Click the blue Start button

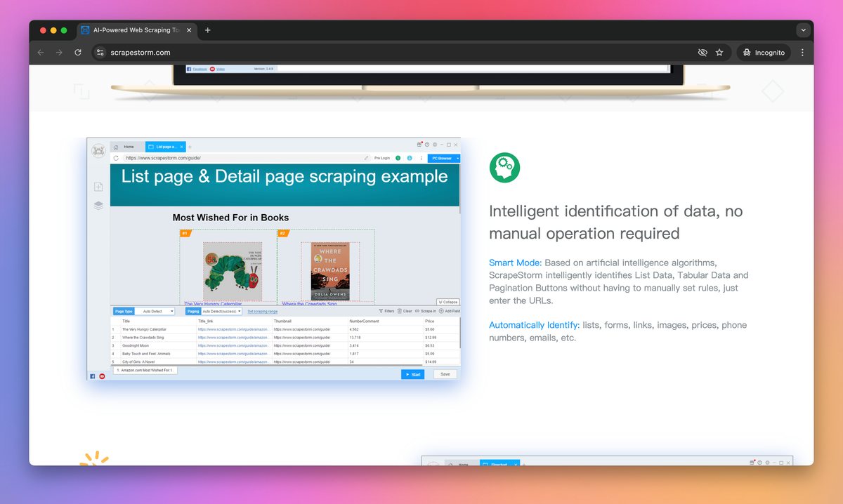pos(412,374)
